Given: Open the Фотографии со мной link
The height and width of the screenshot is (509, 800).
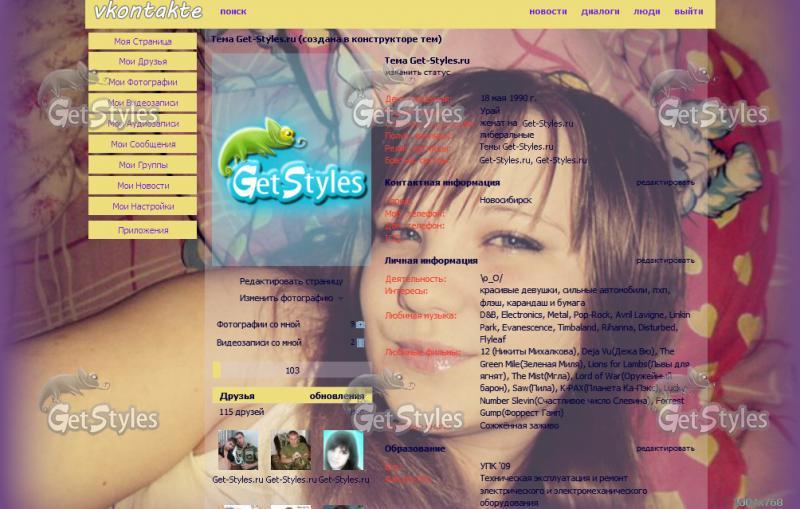Looking at the screenshot, I should click(258, 324).
